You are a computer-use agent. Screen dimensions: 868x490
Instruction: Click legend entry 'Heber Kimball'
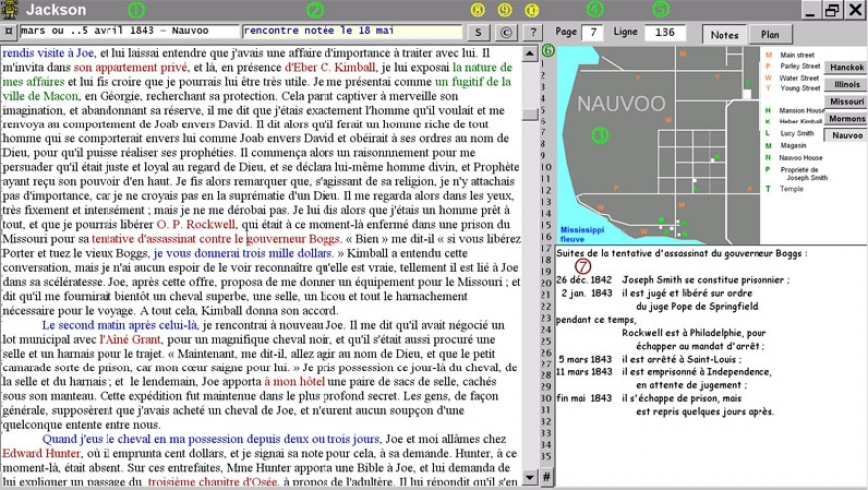pos(801,122)
